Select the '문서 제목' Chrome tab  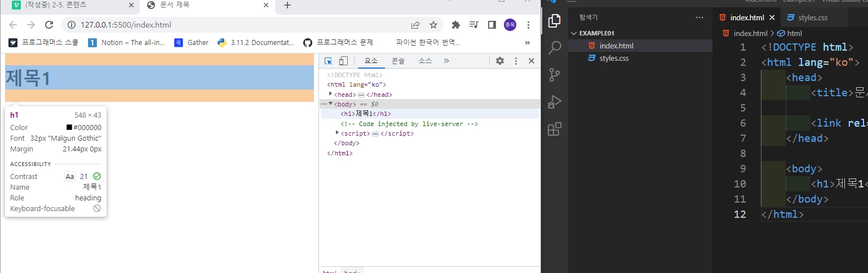(x=207, y=5)
